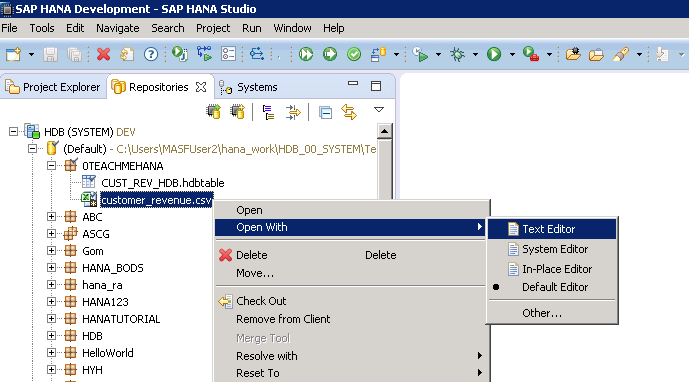Switch to the Systems tab

[248, 87]
